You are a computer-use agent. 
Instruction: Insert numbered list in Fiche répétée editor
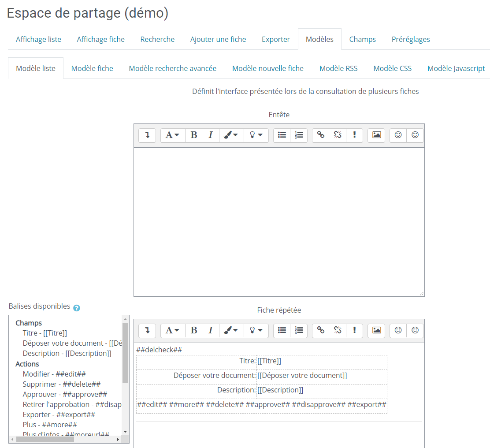click(x=299, y=331)
